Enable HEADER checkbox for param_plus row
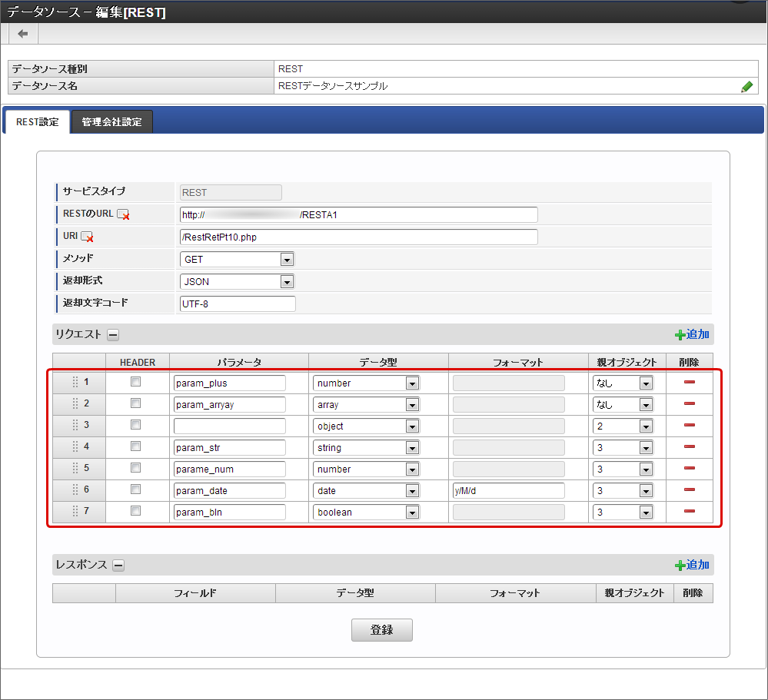Screen dimensions: 768x700 (x=136, y=382)
